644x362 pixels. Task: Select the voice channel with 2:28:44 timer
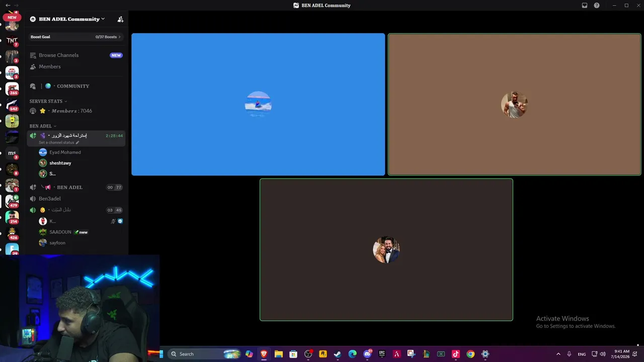click(x=75, y=138)
